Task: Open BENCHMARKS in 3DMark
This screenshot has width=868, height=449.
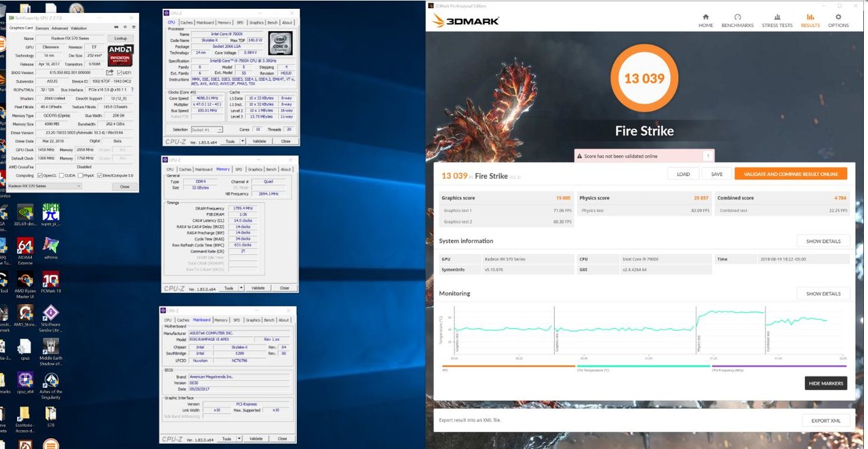Action: tap(737, 20)
